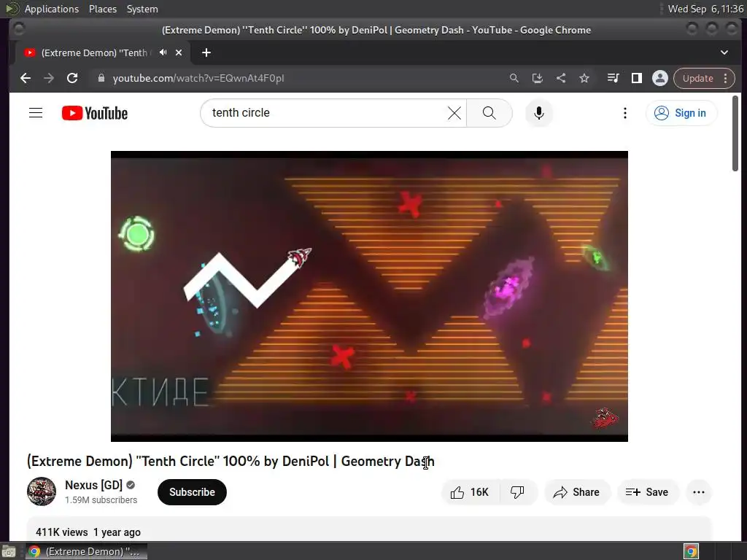747x560 pixels.
Task: Like the video (16K)
Action: pyautogui.click(x=470, y=492)
